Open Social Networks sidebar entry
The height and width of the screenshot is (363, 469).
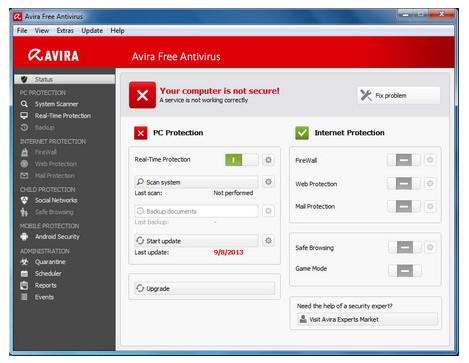pos(56,200)
